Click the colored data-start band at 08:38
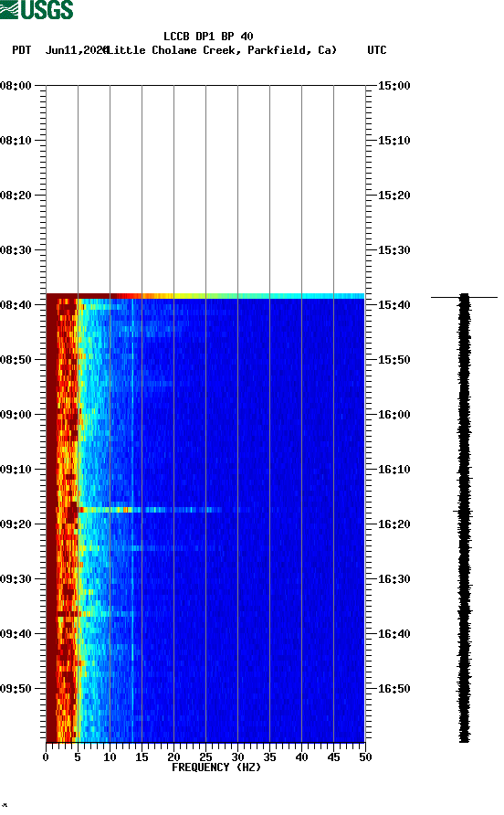This screenshot has width=504, height=815. coord(205,296)
